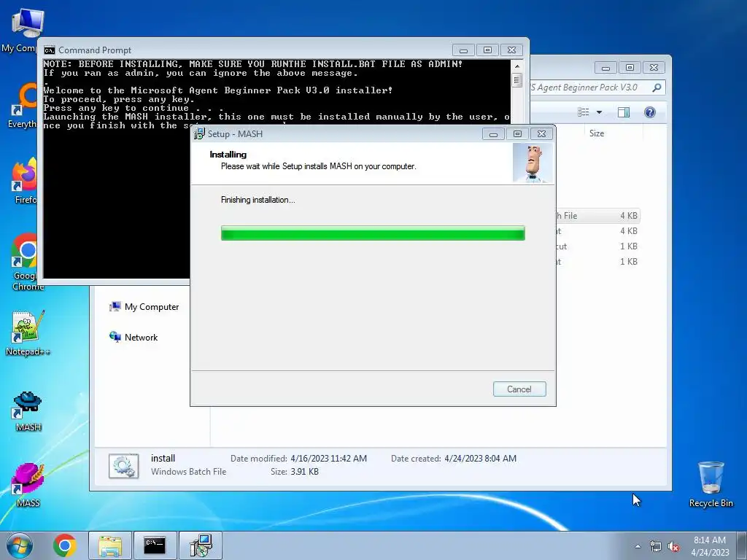This screenshot has height=560, width=747.
Task: Open the Everything desktop shortcut
Action: [x=23, y=105]
